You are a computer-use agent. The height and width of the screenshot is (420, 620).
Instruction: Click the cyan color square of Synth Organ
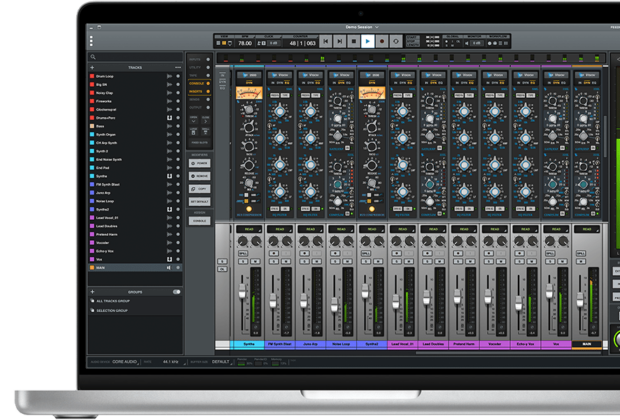[92, 134]
